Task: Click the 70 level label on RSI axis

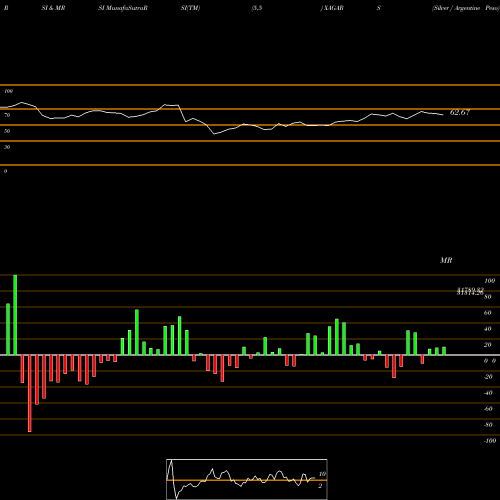Action: (x=7, y=115)
